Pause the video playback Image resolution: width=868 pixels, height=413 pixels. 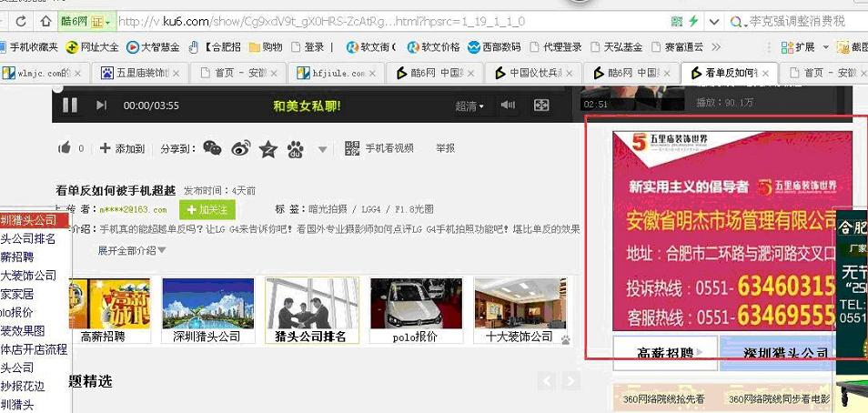(70, 105)
